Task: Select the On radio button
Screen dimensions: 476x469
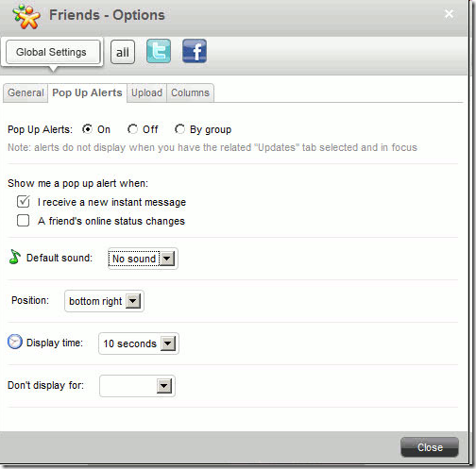Action: click(87, 129)
